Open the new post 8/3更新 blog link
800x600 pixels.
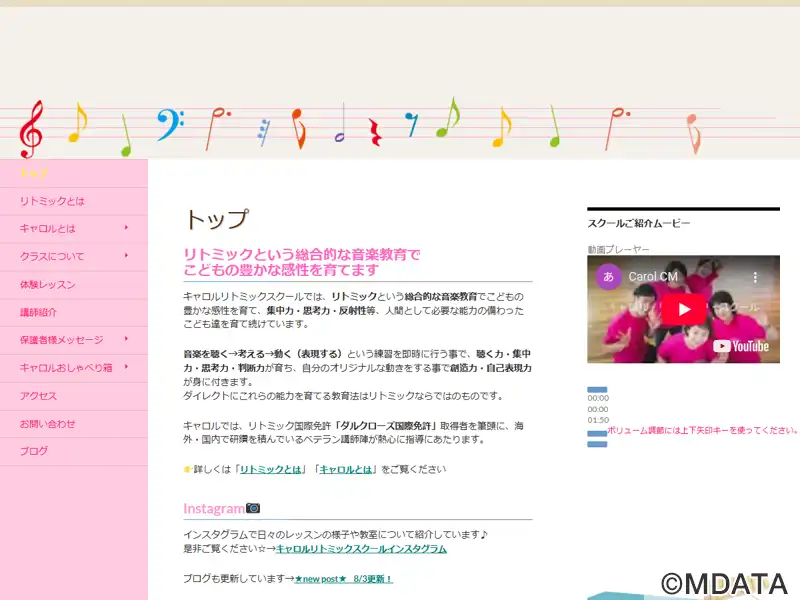[343, 579]
